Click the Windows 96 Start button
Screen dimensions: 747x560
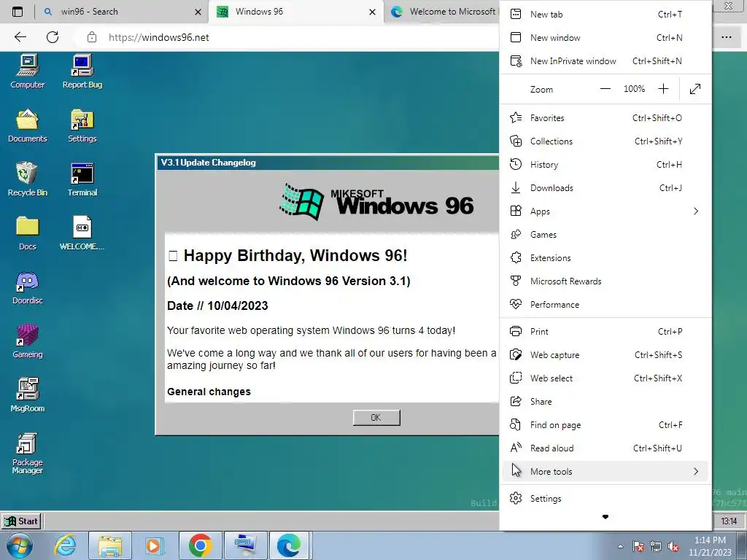pyautogui.click(x=21, y=521)
